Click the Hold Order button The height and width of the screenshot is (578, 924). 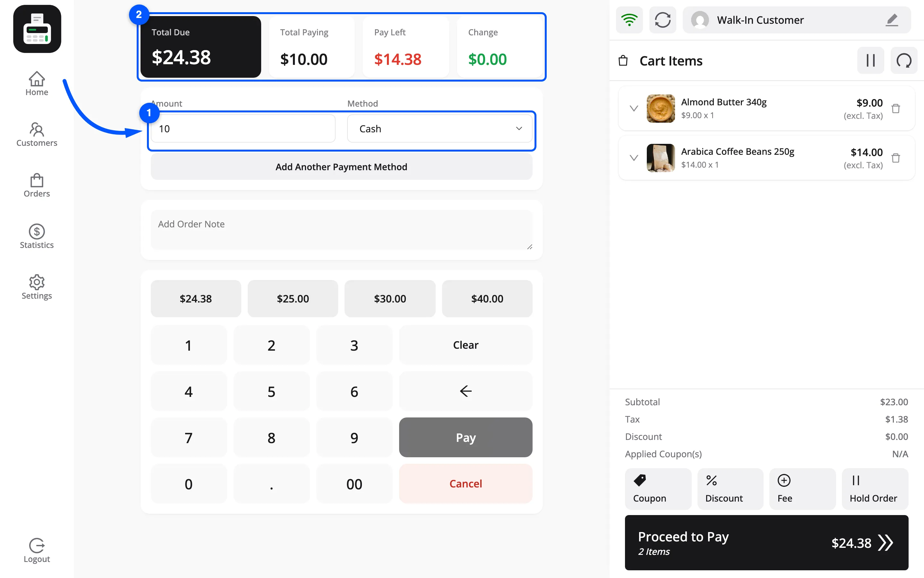(x=875, y=489)
